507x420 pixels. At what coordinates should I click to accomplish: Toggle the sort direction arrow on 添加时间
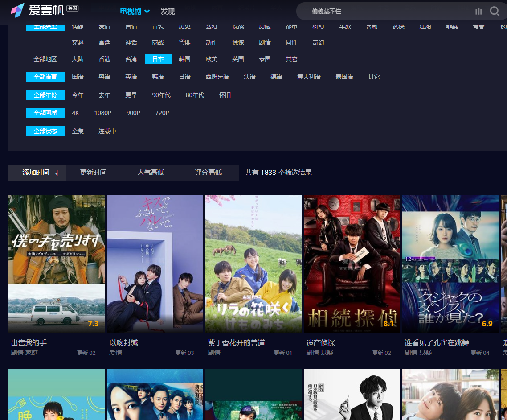coord(57,173)
